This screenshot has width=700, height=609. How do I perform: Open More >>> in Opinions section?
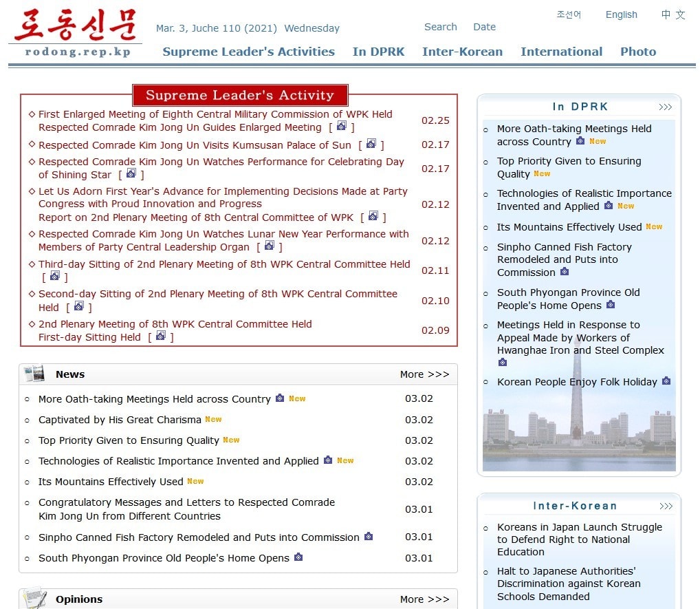click(x=424, y=599)
